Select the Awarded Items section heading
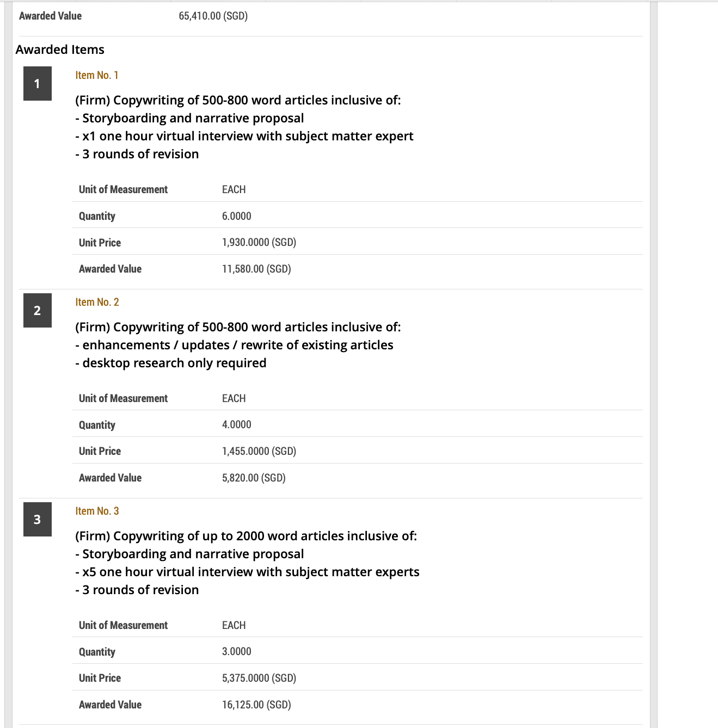The width and height of the screenshot is (718, 728). click(60, 50)
